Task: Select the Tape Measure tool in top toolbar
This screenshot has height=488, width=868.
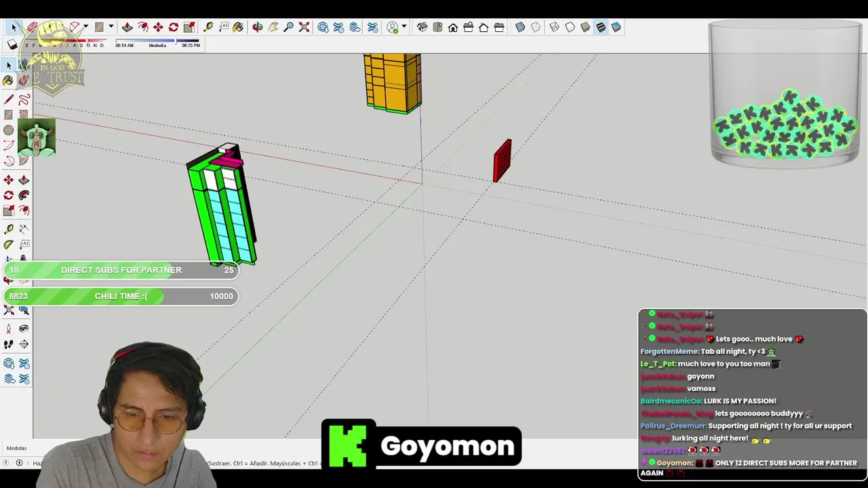Action: tap(208, 27)
